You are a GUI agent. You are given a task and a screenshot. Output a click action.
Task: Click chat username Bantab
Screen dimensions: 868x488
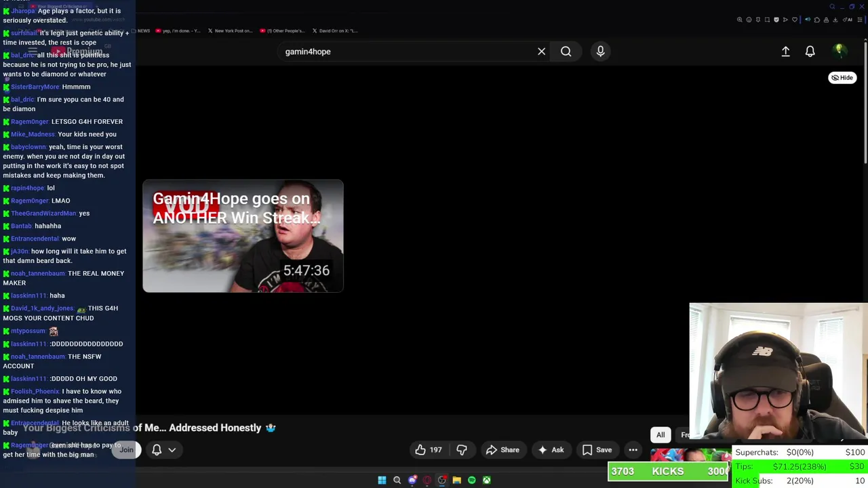pyautogui.click(x=21, y=226)
